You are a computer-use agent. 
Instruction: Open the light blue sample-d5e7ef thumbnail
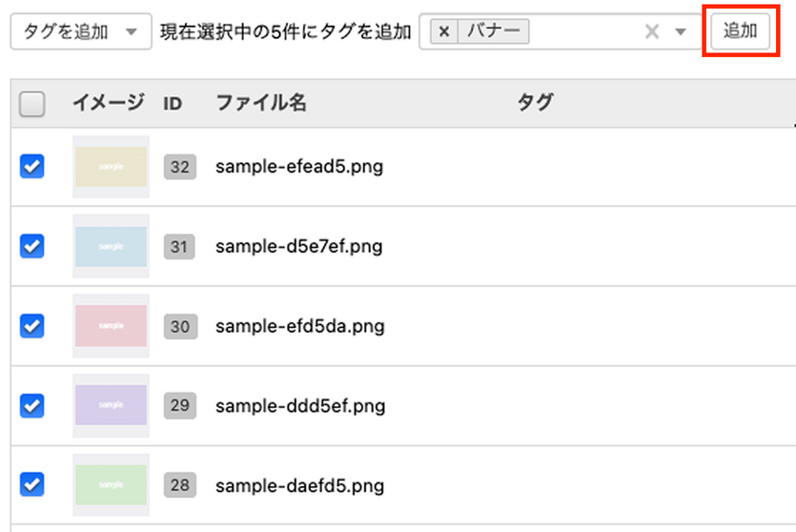[111, 246]
